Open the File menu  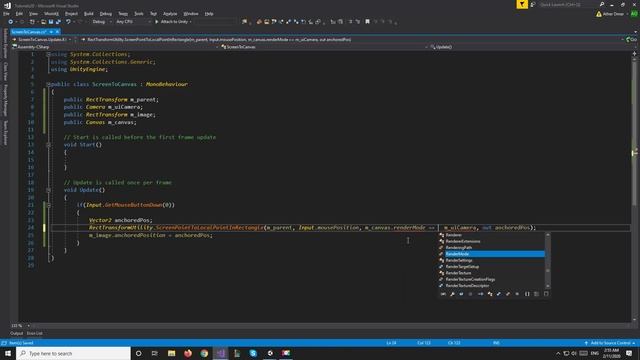pyautogui.click(x=6, y=14)
